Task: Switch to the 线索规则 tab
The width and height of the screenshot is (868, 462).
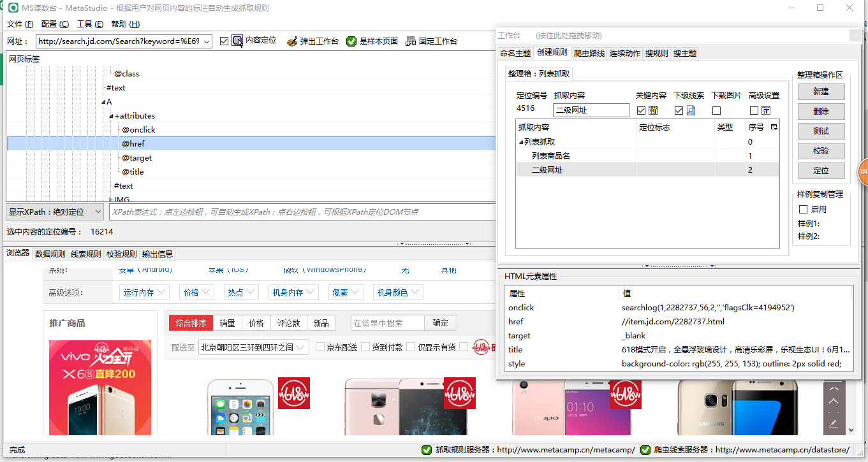Action: pyautogui.click(x=85, y=254)
